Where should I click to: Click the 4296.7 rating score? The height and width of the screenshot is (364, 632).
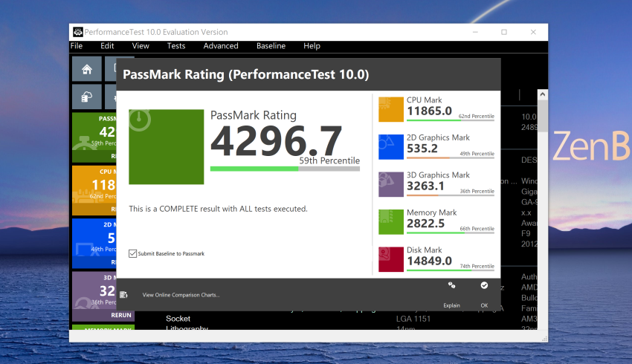[x=277, y=140]
